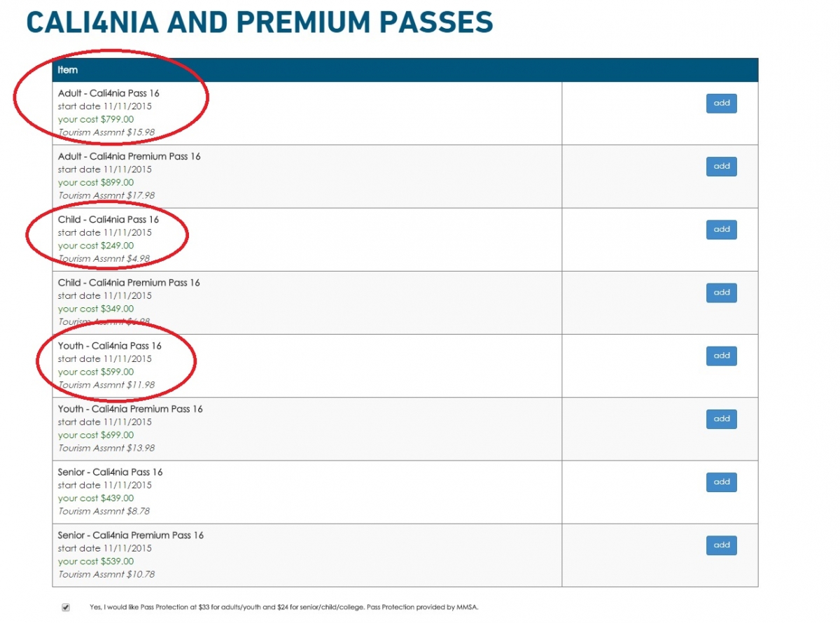Add the Child Cali4nia Premium Pass 16
840x623 pixels.
pos(721,293)
